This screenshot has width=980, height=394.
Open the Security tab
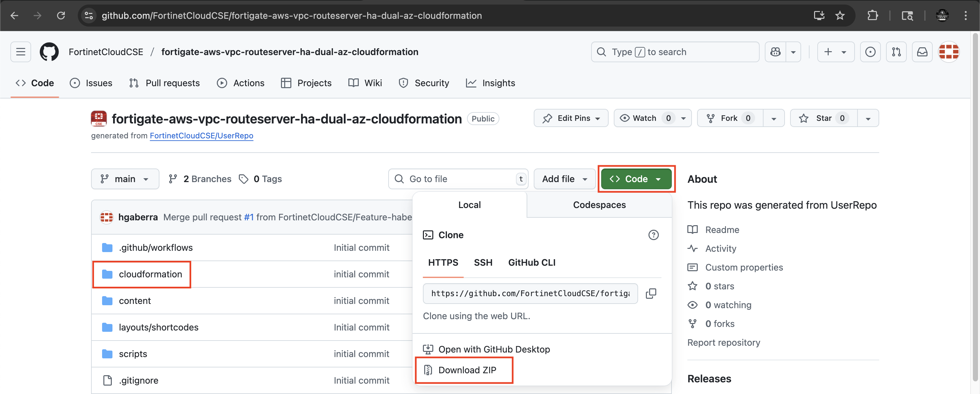click(424, 83)
